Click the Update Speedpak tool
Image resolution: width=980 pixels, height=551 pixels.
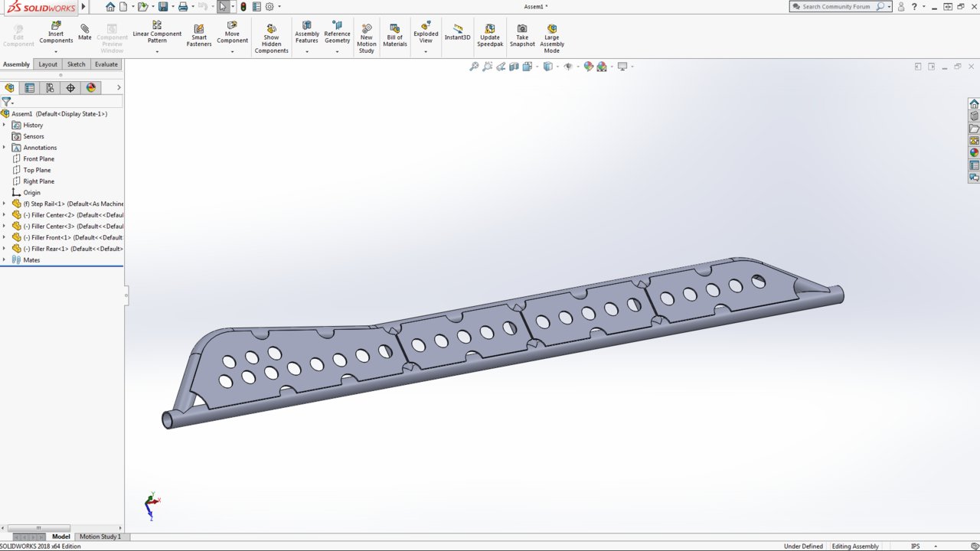pos(490,36)
